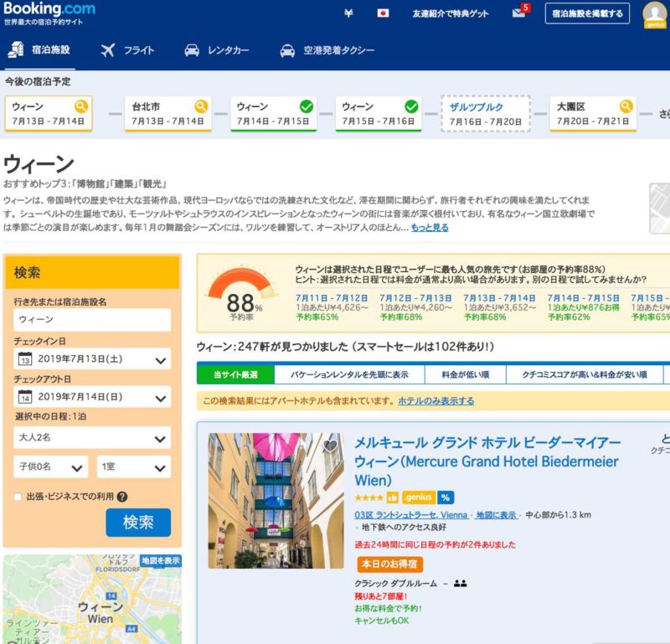This screenshot has height=644, width=670.
Task: Click the check-in calendar icon
Action: click(x=25, y=358)
